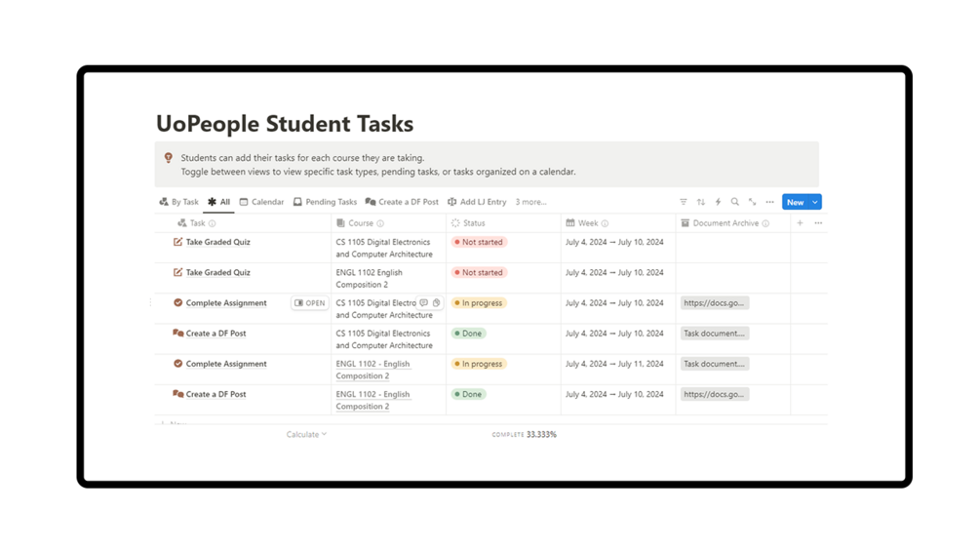Open https://docs.go... link in ENGL 1102 DF Post row

pyautogui.click(x=715, y=394)
